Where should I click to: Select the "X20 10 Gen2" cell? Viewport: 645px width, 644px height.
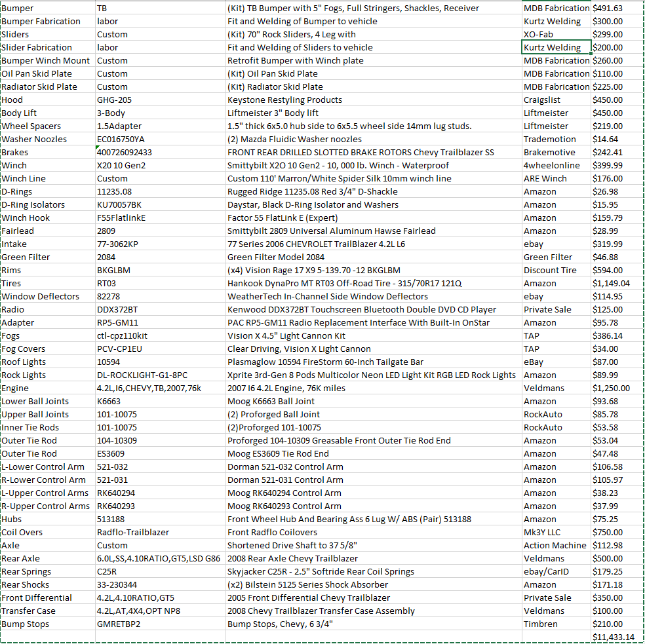[x=161, y=165]
